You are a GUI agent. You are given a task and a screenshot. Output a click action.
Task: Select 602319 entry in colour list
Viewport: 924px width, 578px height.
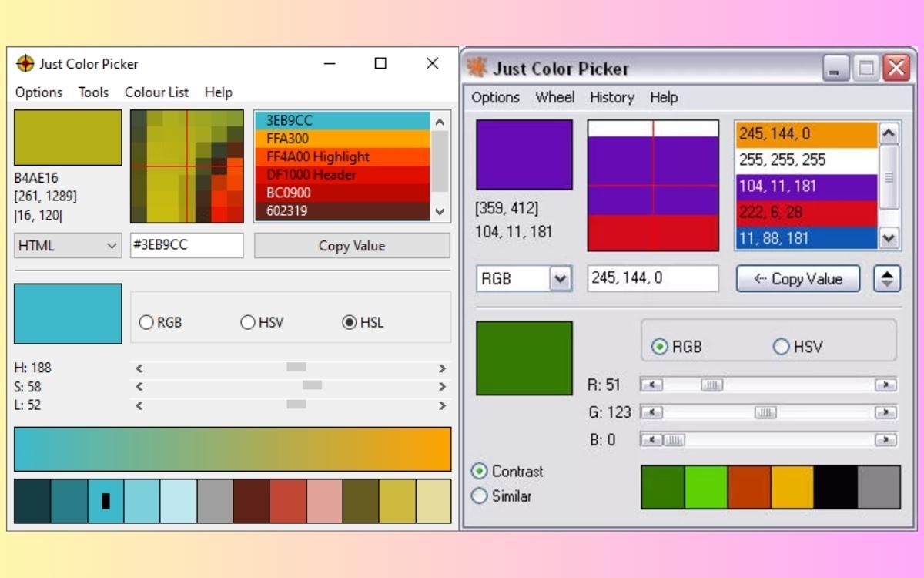coord(343,210)
